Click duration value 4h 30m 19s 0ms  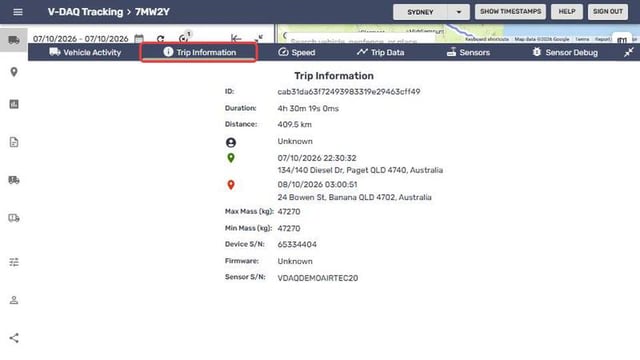click(x=308, y=109)
